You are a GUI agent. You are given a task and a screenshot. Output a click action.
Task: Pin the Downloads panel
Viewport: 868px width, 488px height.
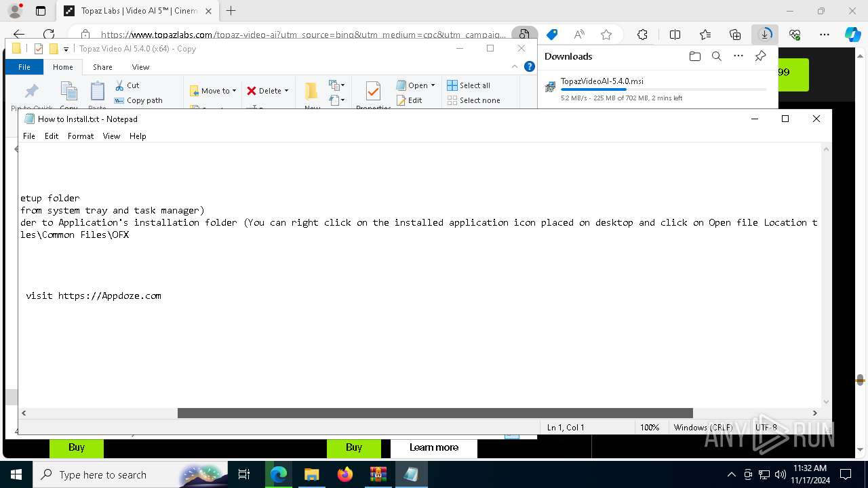[x=760, y=56]
